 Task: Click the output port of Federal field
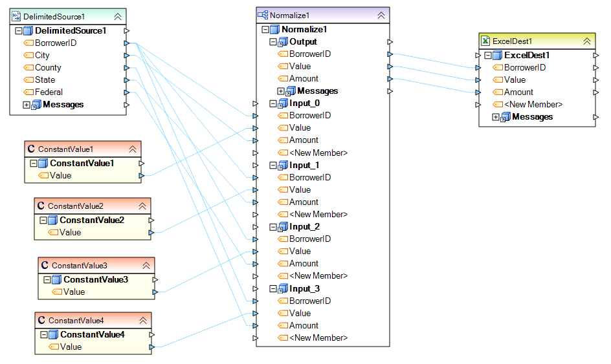tap(127, 92)
